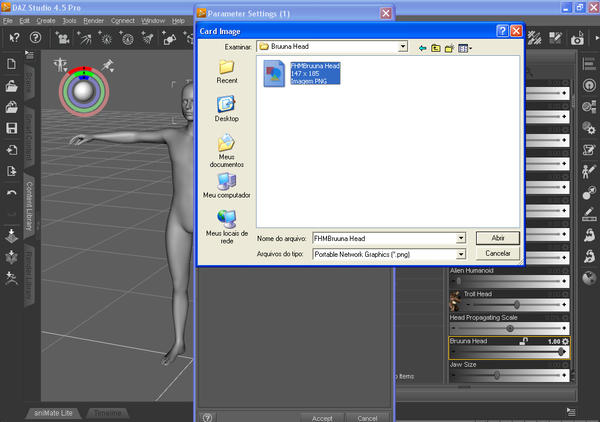Click Accept in Parameter Settings window

coord(322,418)
